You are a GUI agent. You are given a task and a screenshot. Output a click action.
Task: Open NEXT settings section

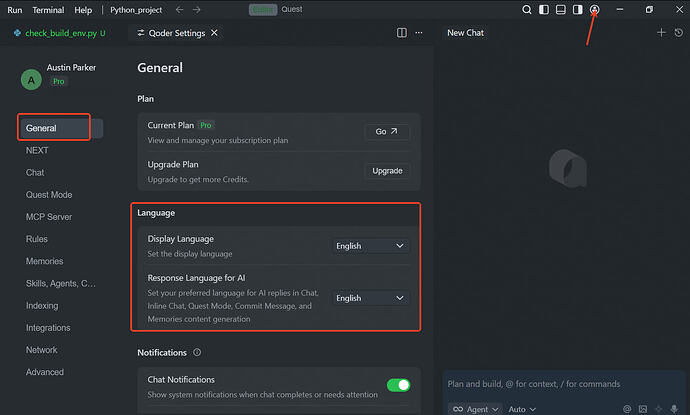click(37, 151)
